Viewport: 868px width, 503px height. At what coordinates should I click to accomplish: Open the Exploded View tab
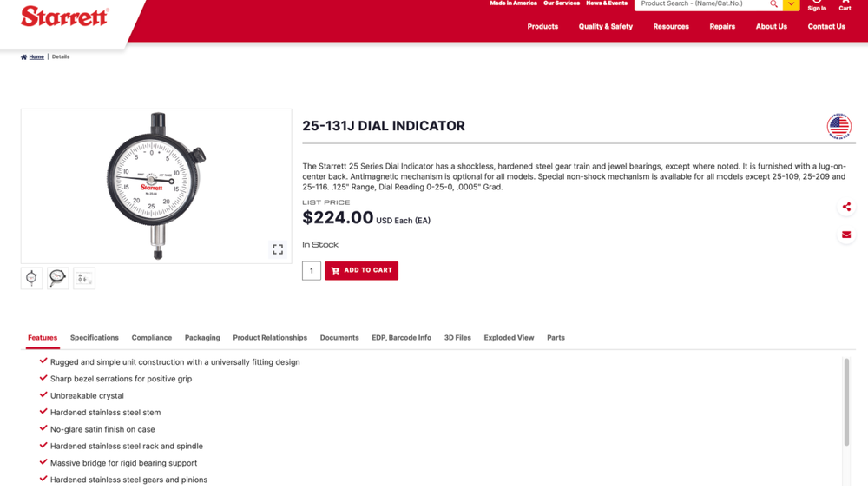[509, 338]
